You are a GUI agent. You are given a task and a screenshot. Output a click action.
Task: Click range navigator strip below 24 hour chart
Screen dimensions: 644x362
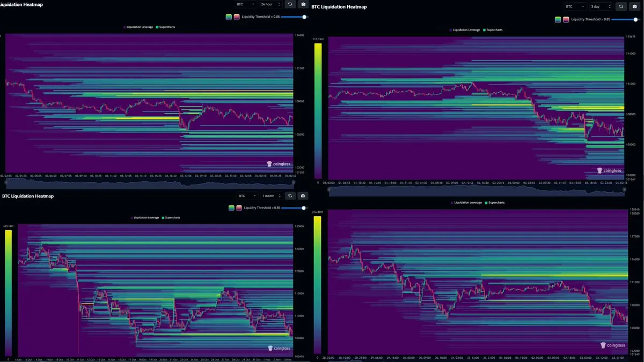[150, 182]
